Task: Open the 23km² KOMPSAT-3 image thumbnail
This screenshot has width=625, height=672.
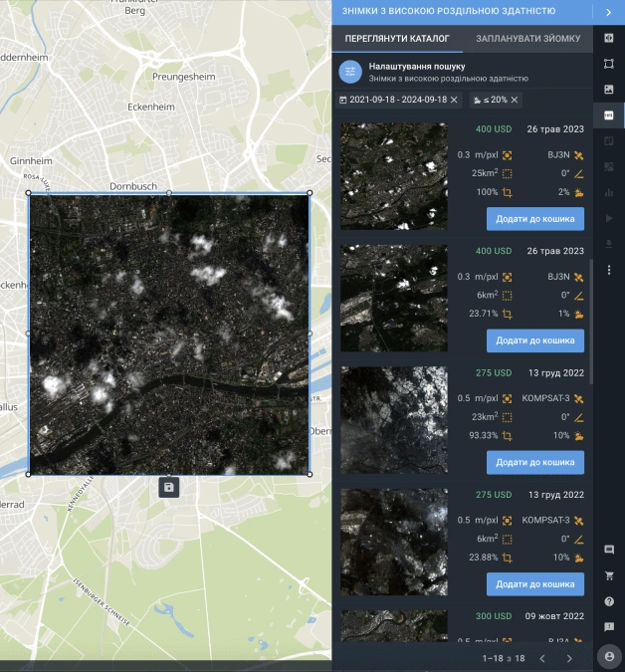Action: (394, 420)
